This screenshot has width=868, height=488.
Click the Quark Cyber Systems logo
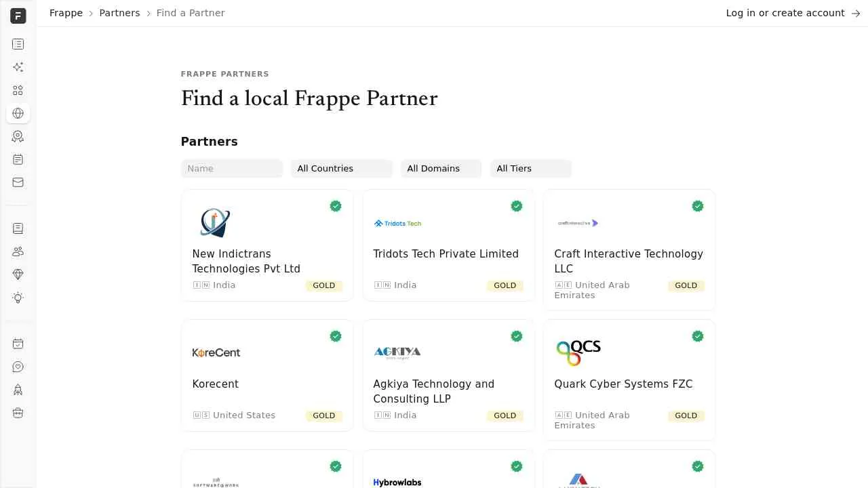click(578, 352)
